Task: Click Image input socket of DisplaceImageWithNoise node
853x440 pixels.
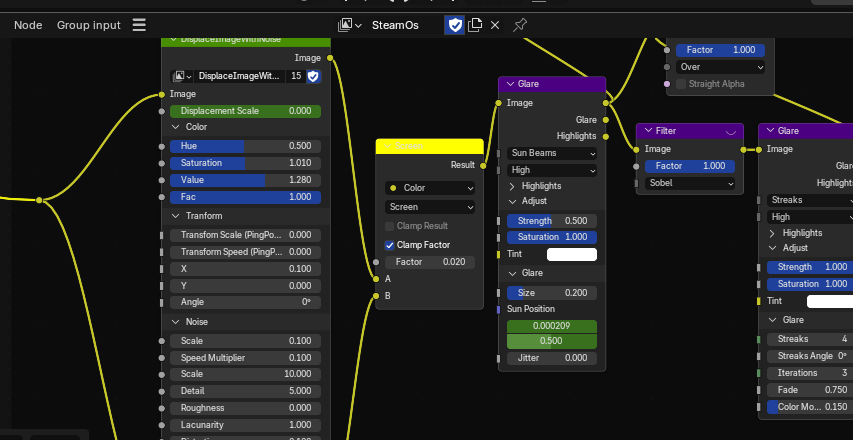Action: point(162,95)
